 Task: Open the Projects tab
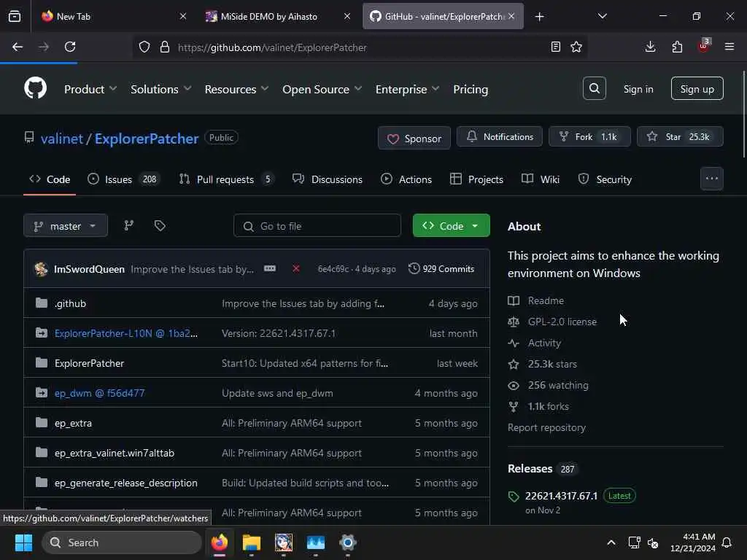pos(476,179)
